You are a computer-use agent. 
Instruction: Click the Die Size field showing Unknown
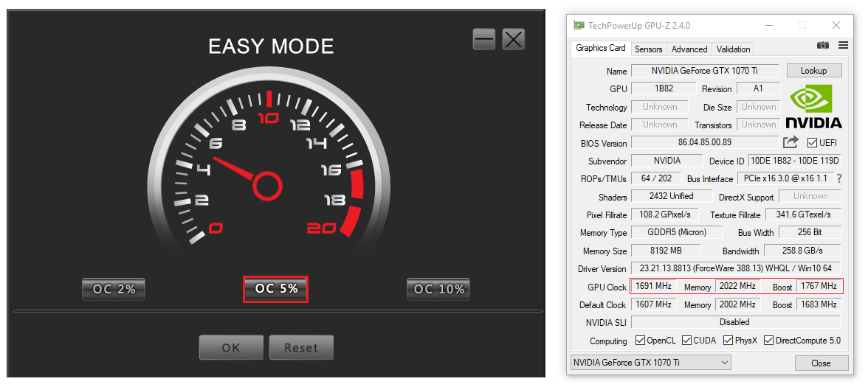[759, 107]
